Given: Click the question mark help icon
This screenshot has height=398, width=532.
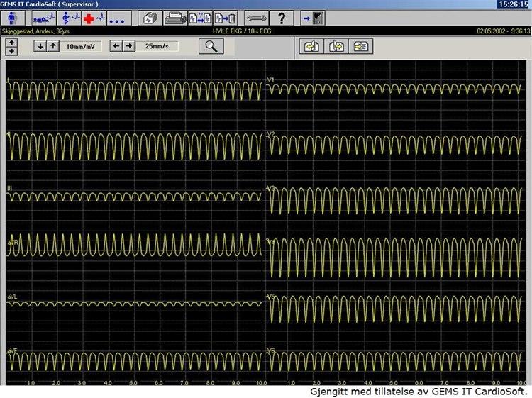Looking at the screenshot, I should pyautogui.click(x=282, y=18).
